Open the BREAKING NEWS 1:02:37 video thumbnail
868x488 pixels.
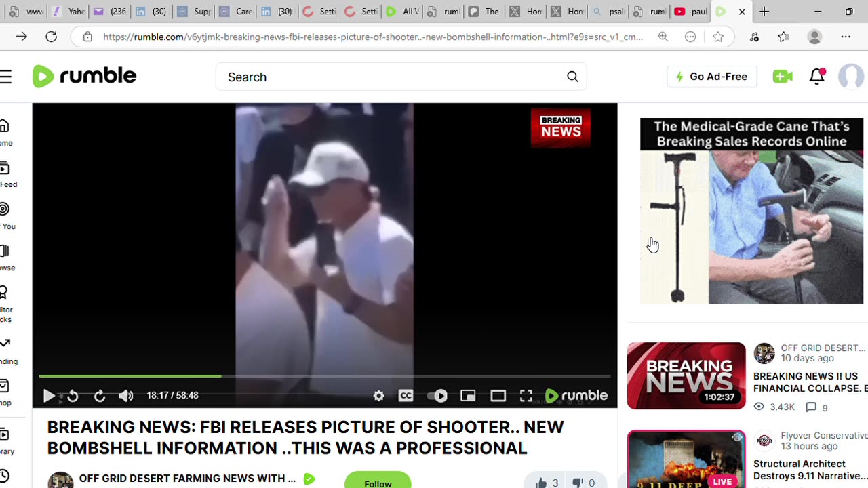pos(686,375)
